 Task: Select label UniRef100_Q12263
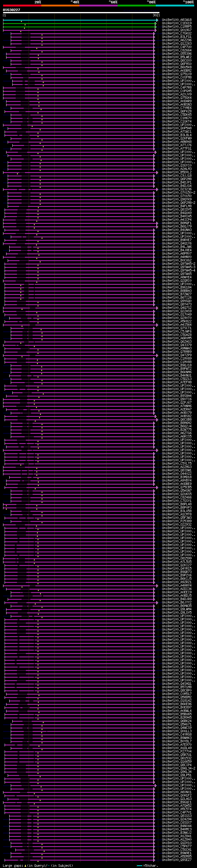tap(177, 43)
